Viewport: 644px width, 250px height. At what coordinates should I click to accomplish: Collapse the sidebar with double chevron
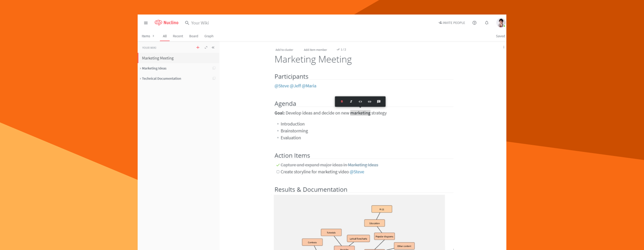tap(213, 47)
